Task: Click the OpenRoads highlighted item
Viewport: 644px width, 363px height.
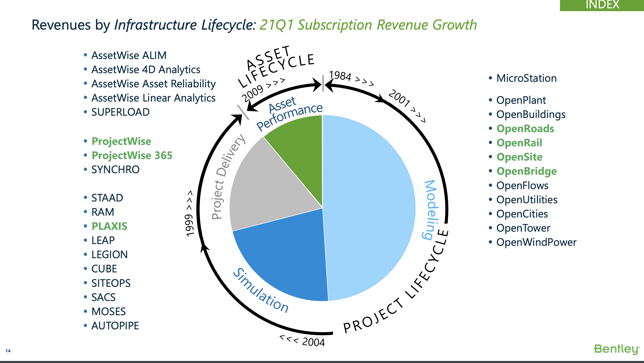Action: (525, 129)
